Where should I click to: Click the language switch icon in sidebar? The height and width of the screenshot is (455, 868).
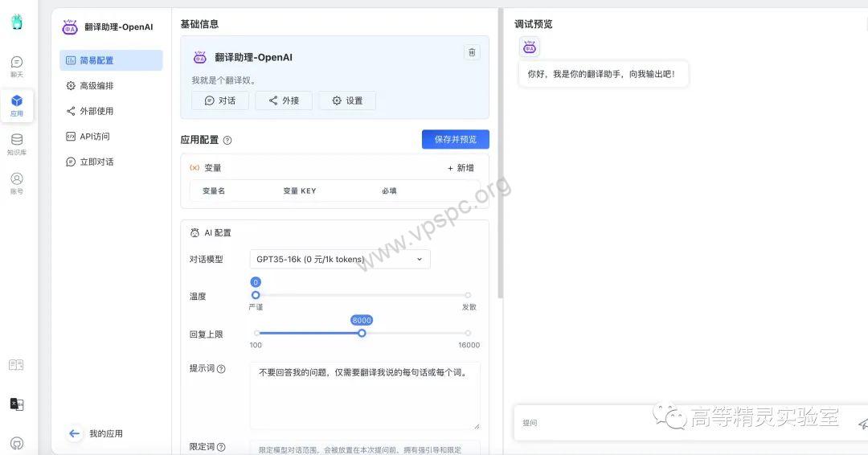[17, 404]
